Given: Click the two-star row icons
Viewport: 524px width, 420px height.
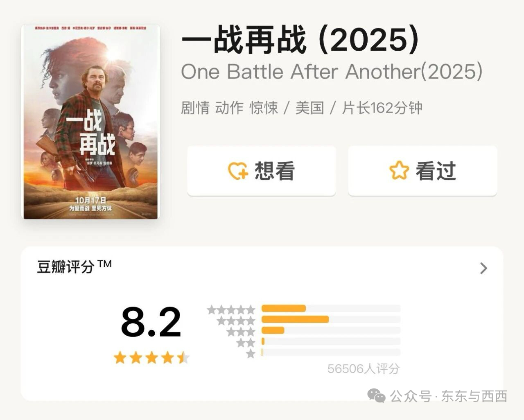Looking at the screenshot, I should [x=246, y=343].
